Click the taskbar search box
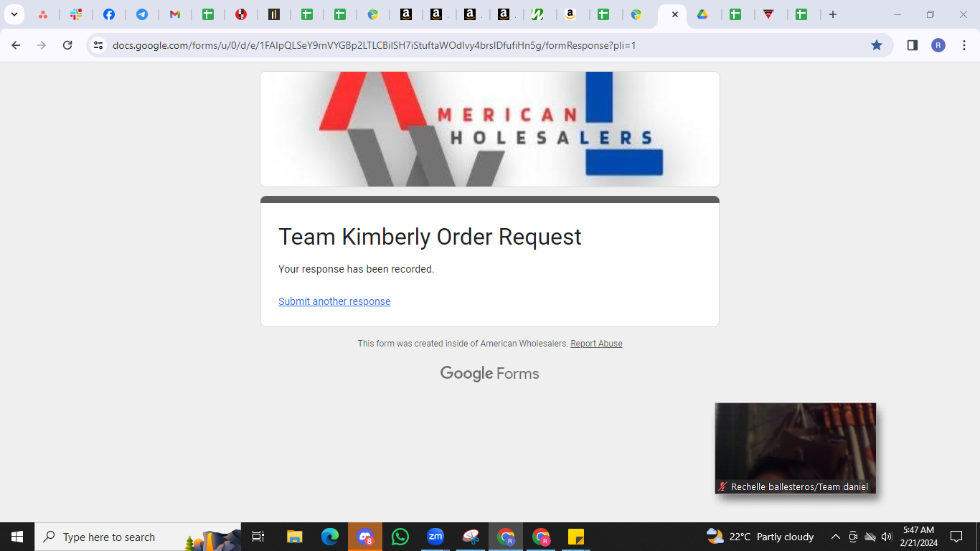Viewport: 980px width, 551px height. click(x=138, y=537)
